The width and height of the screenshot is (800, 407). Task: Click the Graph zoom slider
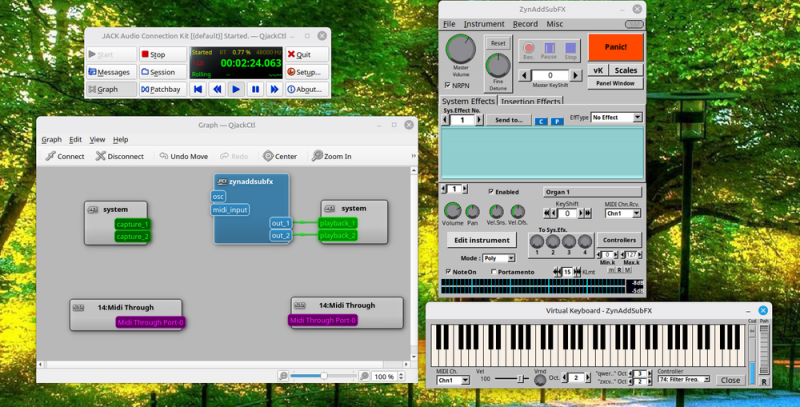click(323, 376)
